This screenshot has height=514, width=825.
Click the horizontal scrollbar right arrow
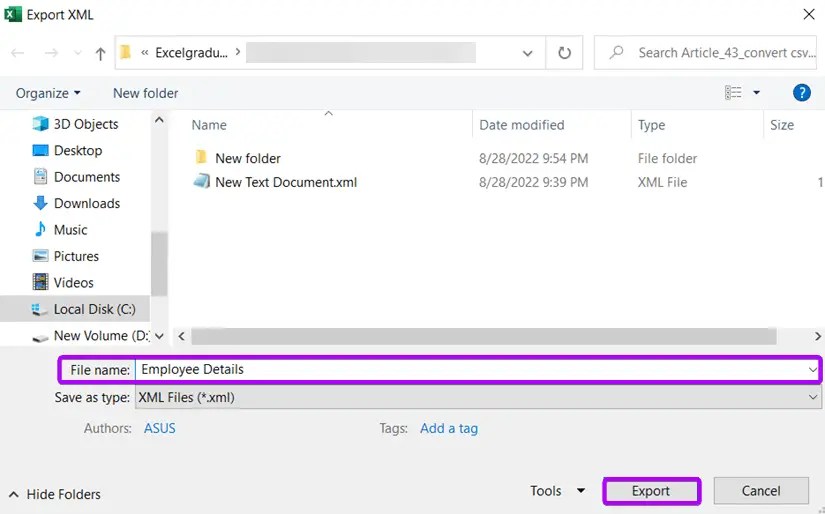click(x=818, y=336)
